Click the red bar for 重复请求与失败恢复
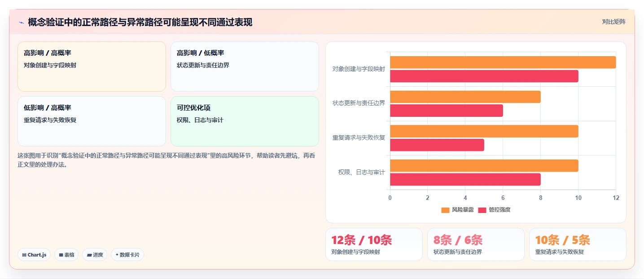Viewport: 644px width, 279px height. pyautogui.click(x=437, y=145)
